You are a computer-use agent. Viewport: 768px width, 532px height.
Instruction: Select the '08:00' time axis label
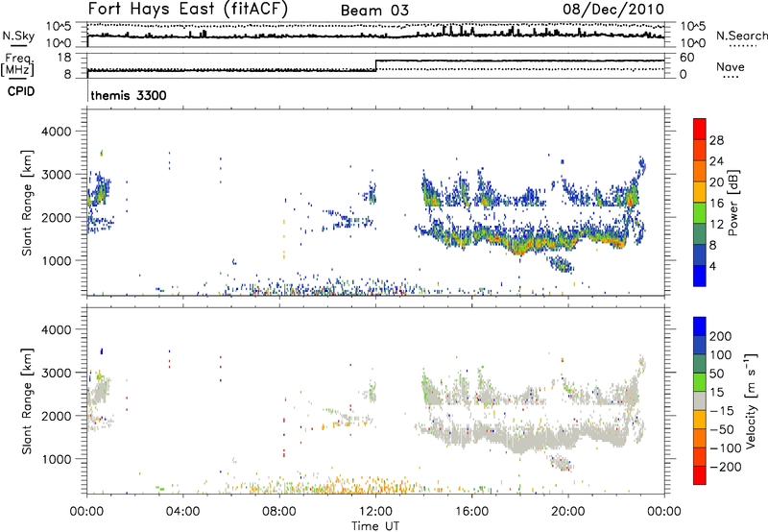(x=279, y=512)
